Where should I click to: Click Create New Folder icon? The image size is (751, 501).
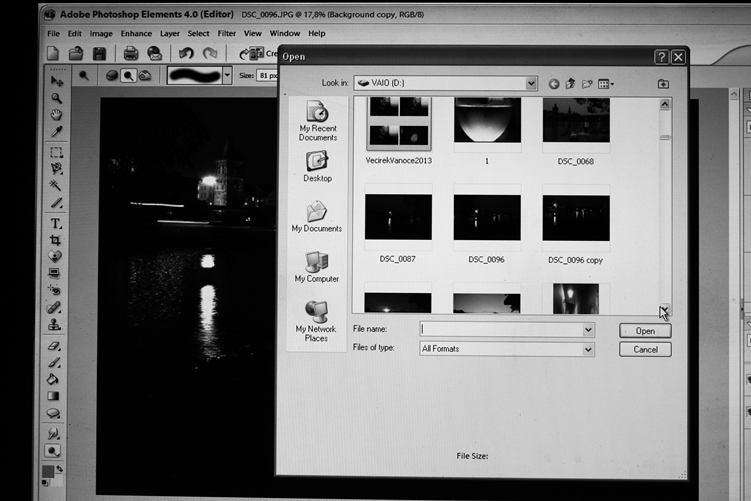click(x=587, y=84)
